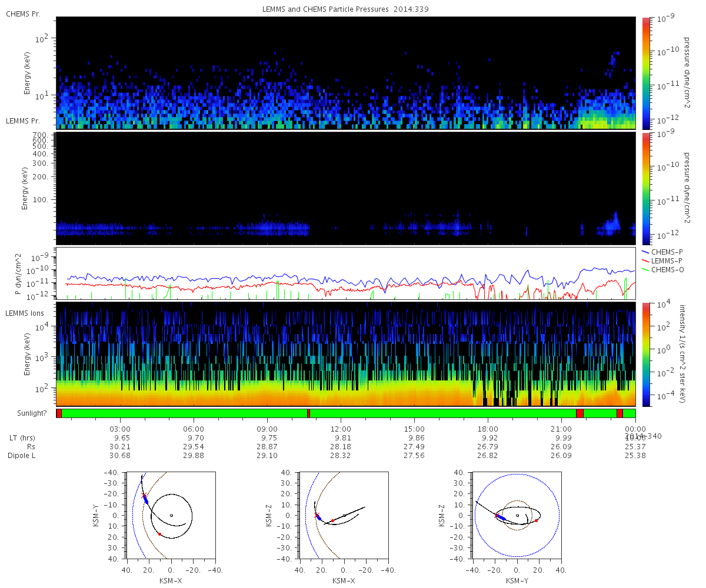Click the red segment at the Sunlight bar start
This screenshot has width=706, height=588.
click(x=59, y=413)
